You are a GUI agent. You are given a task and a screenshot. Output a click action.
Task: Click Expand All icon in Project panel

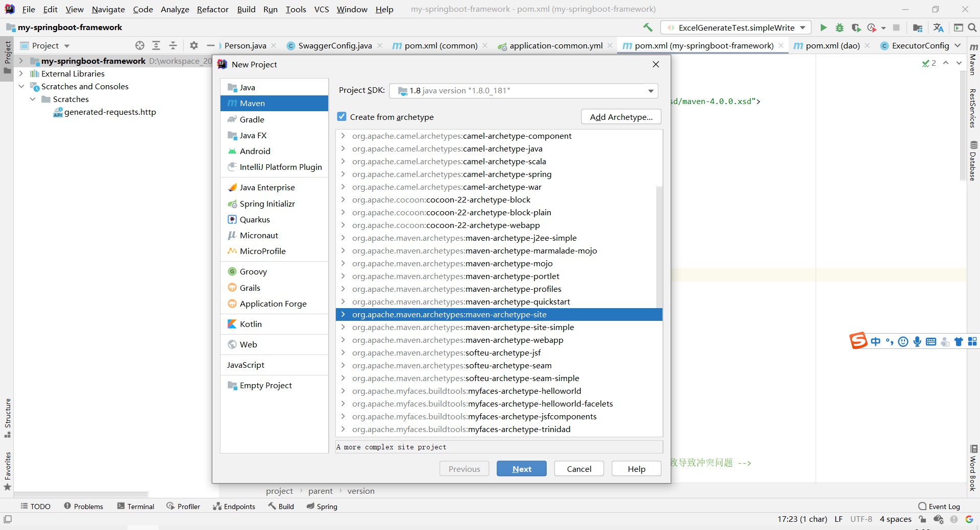click(156, 45)
